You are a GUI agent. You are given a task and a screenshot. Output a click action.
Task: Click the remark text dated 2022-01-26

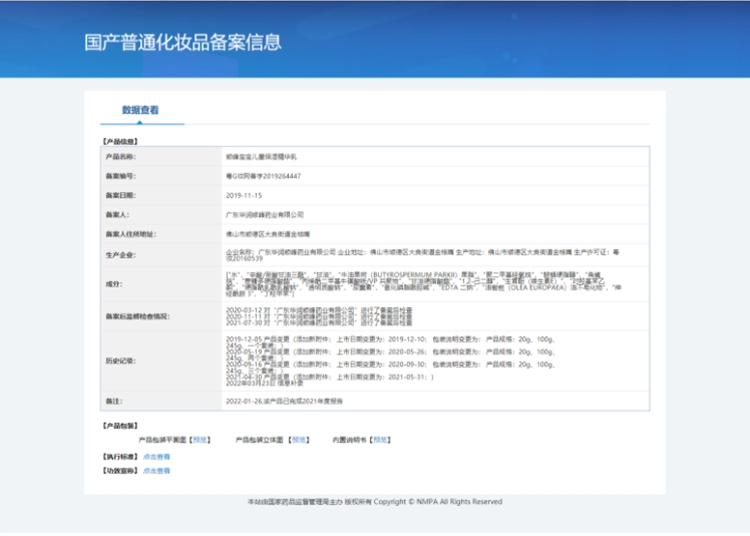[284, 401]
